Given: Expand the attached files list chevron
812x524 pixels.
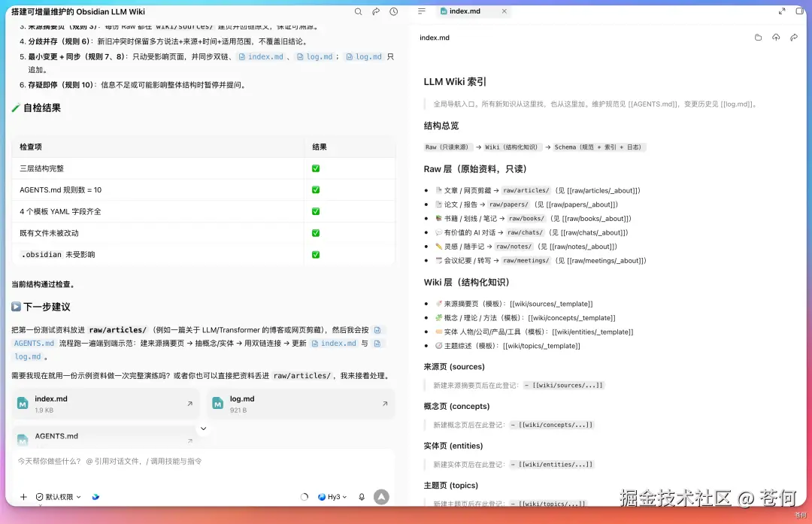Looking at the screenshot, I should tap(204, 429).
